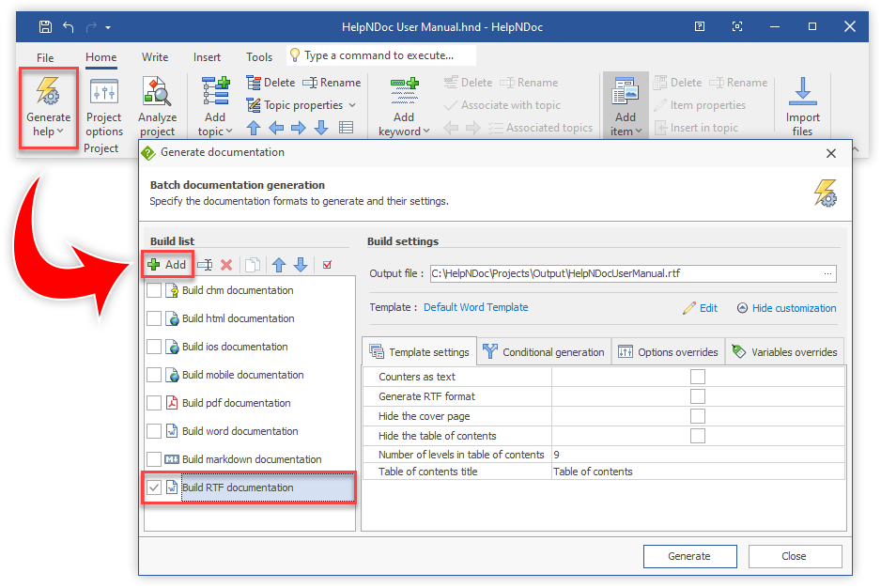Click the Import files button
The image size is (881, 588).
click(x=802, y=107)
